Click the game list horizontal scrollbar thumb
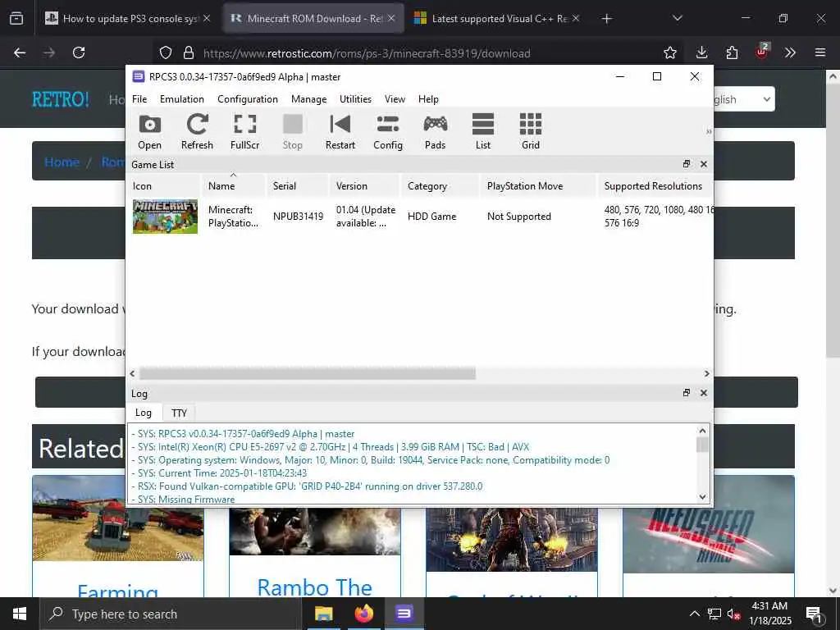 (x=308, y=373)
